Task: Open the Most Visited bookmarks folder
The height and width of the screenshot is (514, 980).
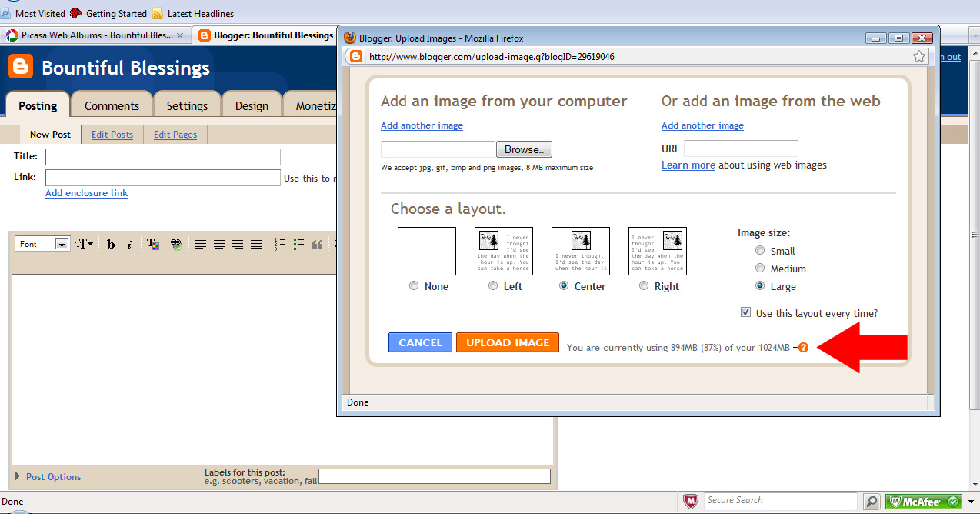Action: [x=34, y=13]
